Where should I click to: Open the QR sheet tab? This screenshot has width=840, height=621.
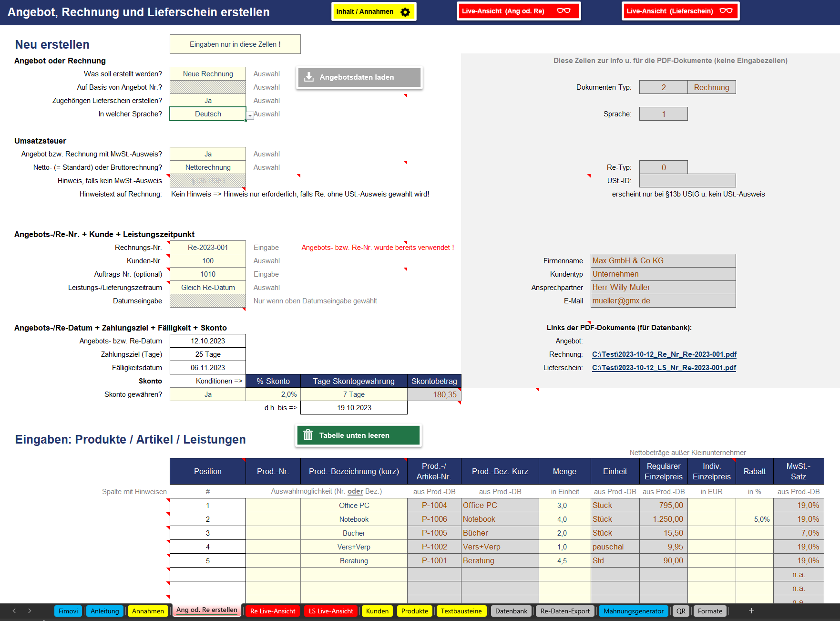point(681,611)
